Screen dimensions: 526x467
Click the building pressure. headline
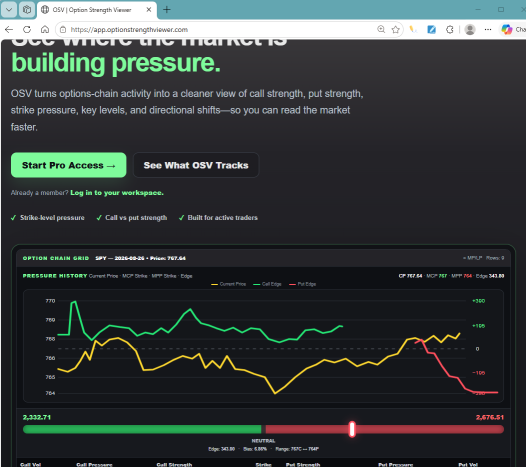[x=116, y=63]
